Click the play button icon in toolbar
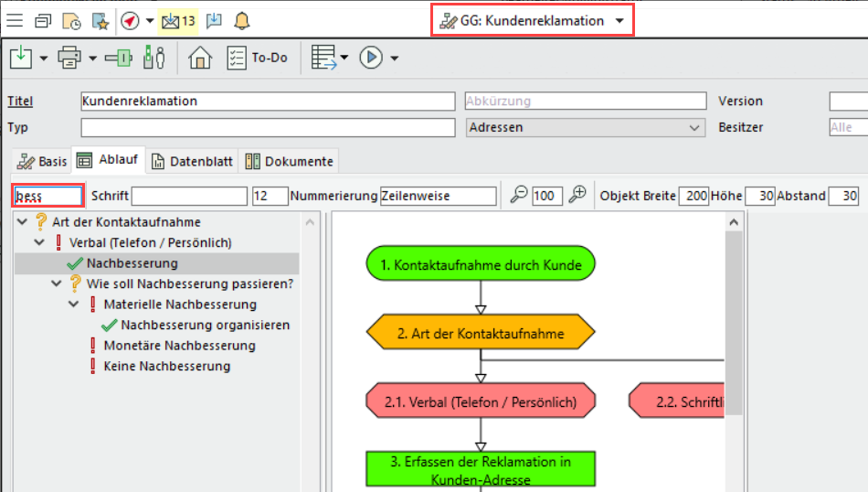Viewport: 868px width, 492px height. pos(370,58)
